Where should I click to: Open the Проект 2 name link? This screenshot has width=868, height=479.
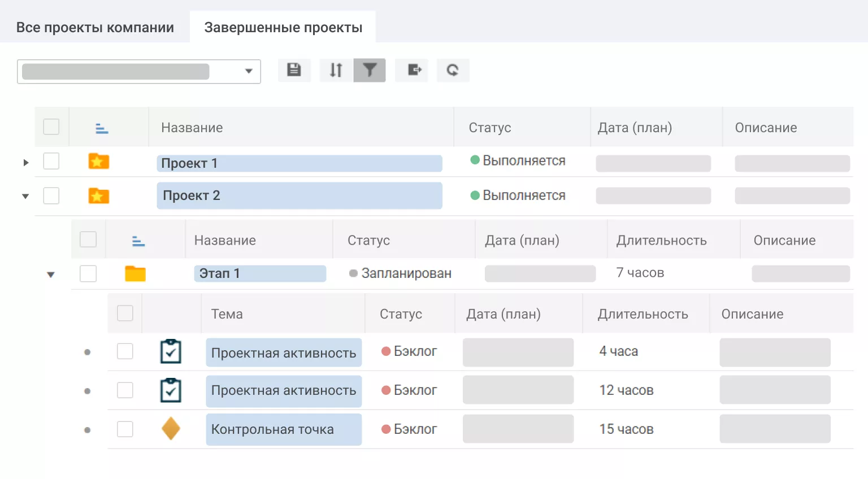point(192,195)
